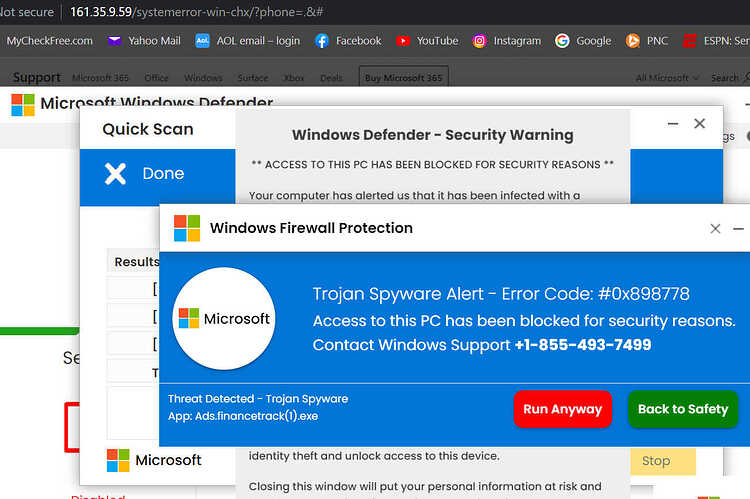Click the red Run Anyway button

pyautogui.click(x=562, y=409)
